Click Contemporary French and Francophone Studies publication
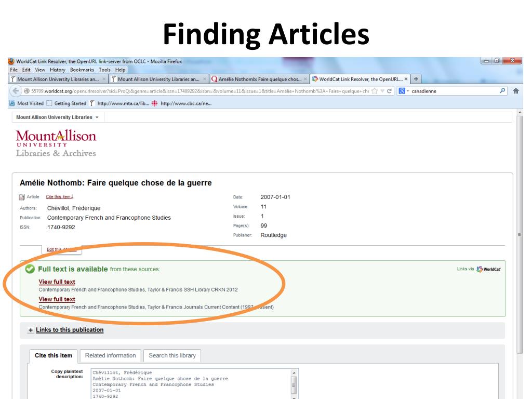This screenshot has width=532, height=399. [x=109, y=218]
